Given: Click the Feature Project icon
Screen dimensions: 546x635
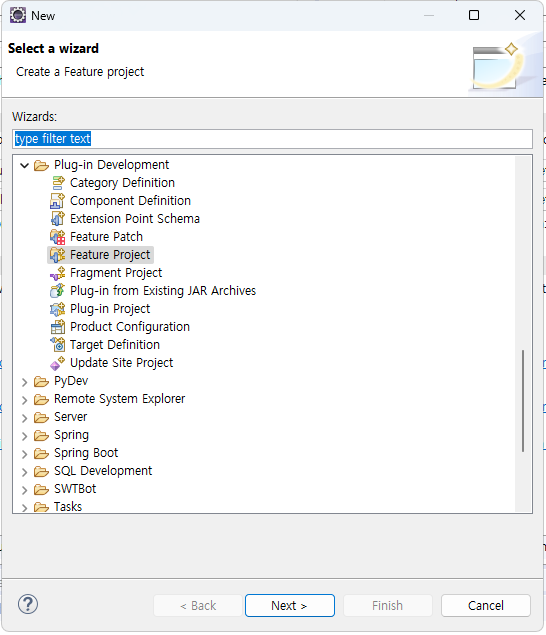Looking at the screenshot, I should [x=58, y=255].
